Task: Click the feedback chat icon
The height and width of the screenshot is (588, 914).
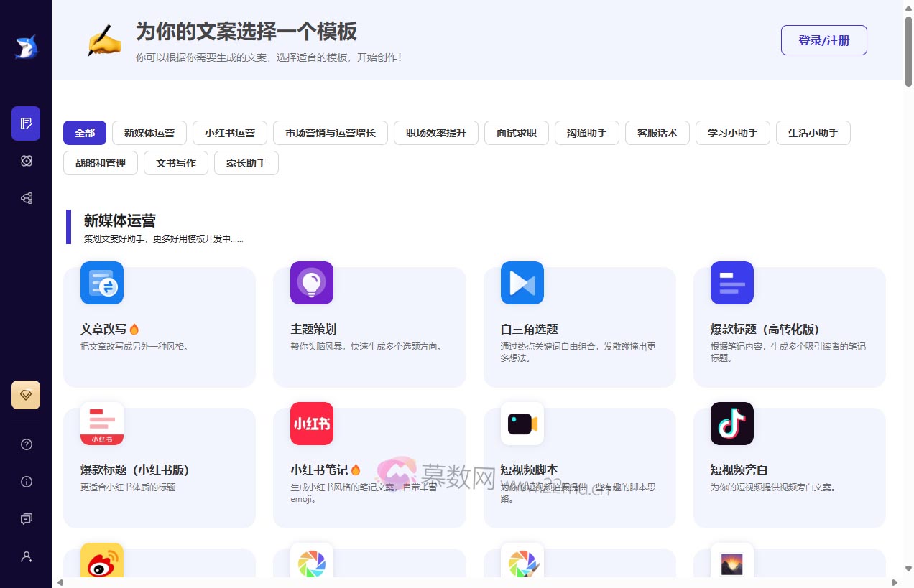Action: click(x=26, y=519)
